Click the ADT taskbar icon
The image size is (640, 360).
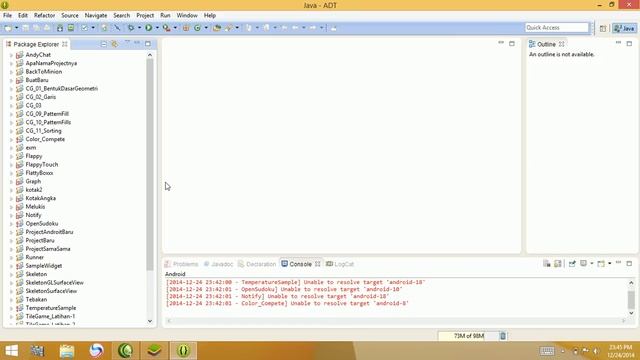point(183,351)
